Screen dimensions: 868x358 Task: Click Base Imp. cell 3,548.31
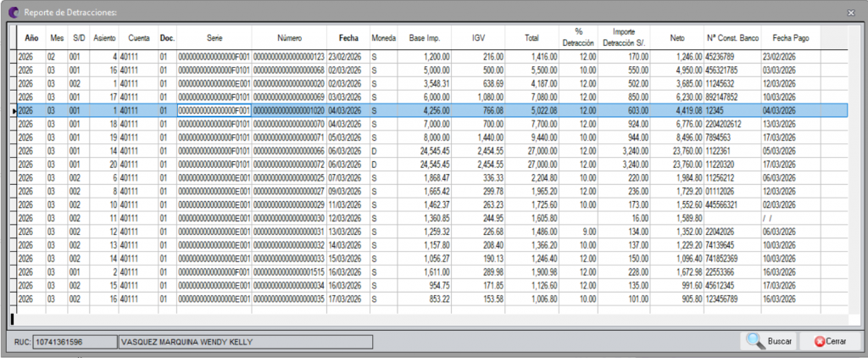point(425,84)
